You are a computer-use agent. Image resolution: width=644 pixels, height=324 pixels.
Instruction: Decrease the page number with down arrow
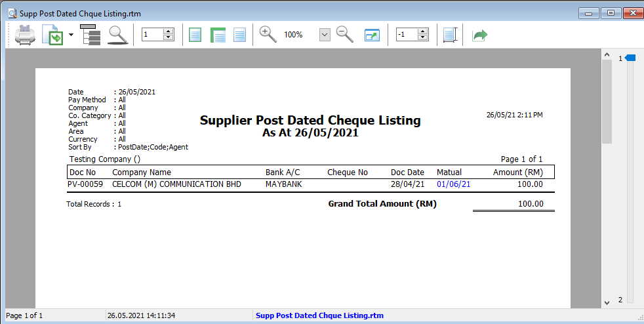point(169,38)
